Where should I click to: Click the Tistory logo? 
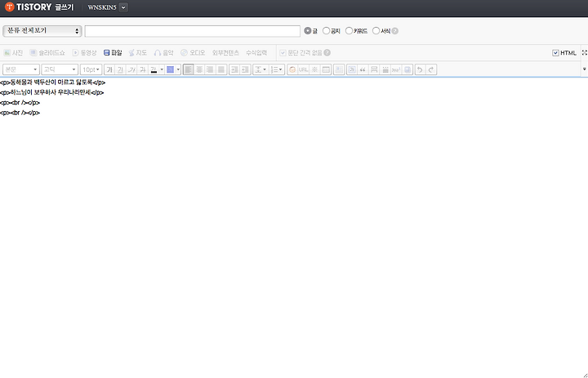[28, 7]
